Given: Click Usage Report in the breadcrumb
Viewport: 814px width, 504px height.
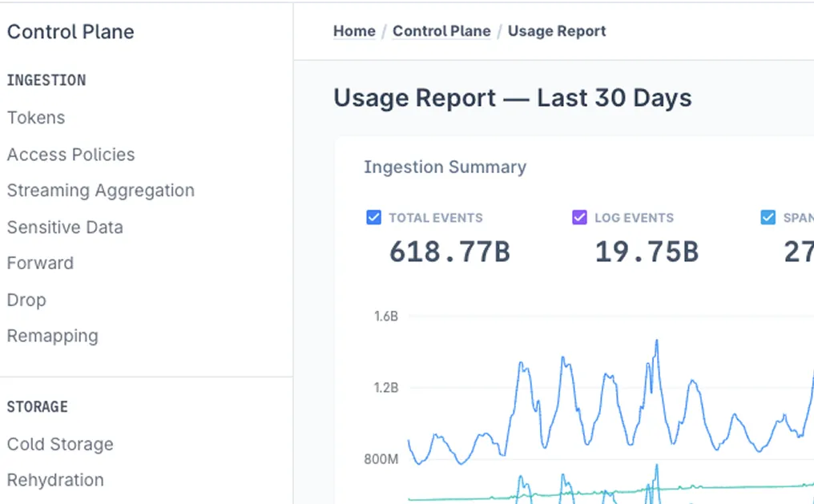Looking at the screenshot, I should pos(557,31).
